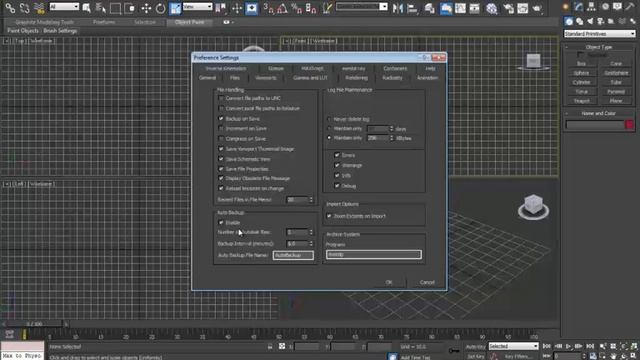Uncheck Zoom Extents on Import
The height and width of the screenshot is (360, 640).
329,216
